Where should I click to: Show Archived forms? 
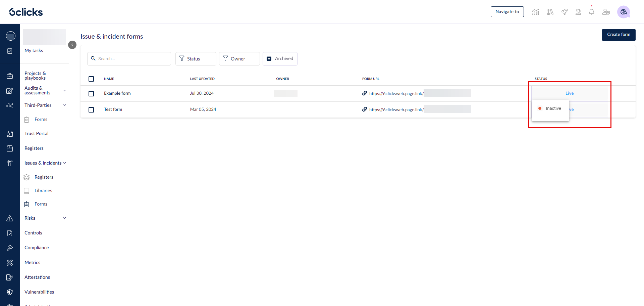[x=280, y=59]
